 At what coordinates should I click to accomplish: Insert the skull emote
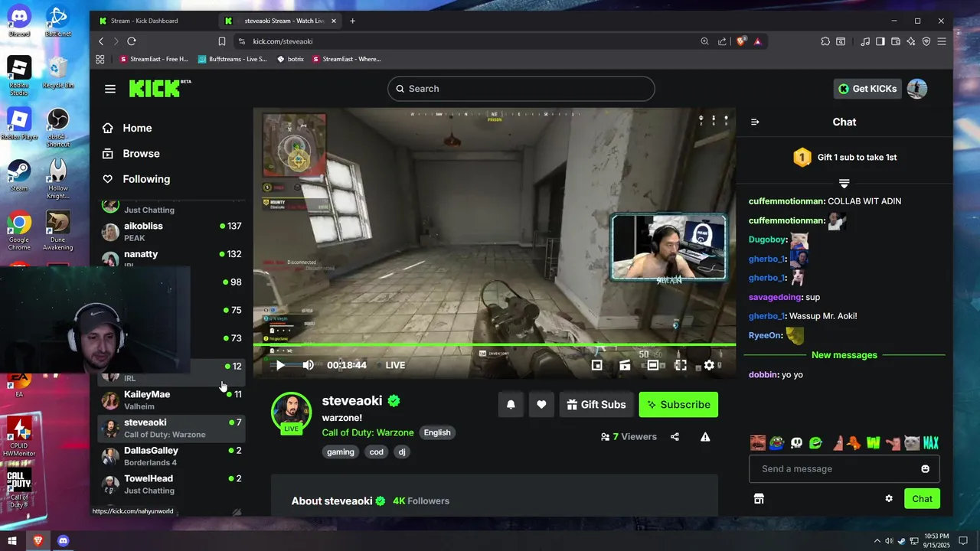796,443
